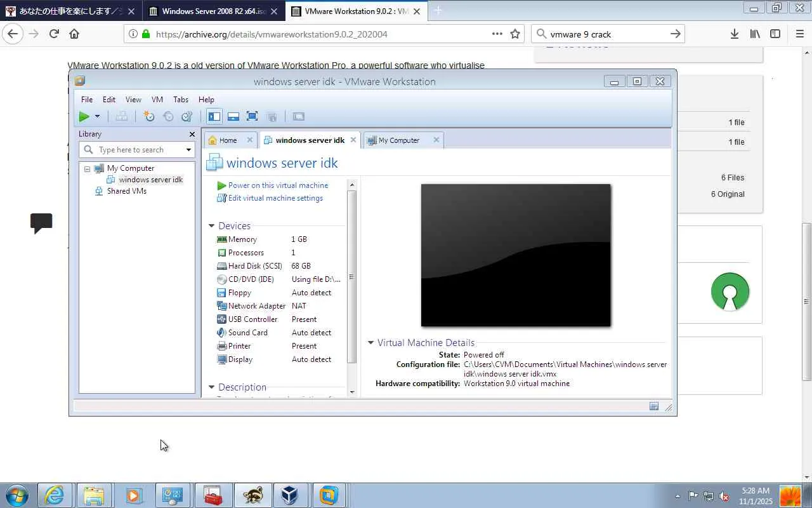Open the File menu in VMware Workstation

[87, 100]
